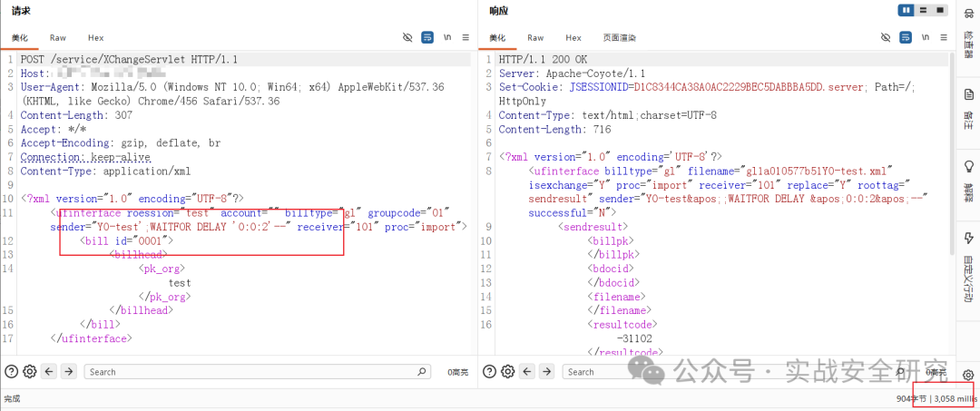Switch to the response 美化 tab

pyautogui.click(x=498, y=38)
